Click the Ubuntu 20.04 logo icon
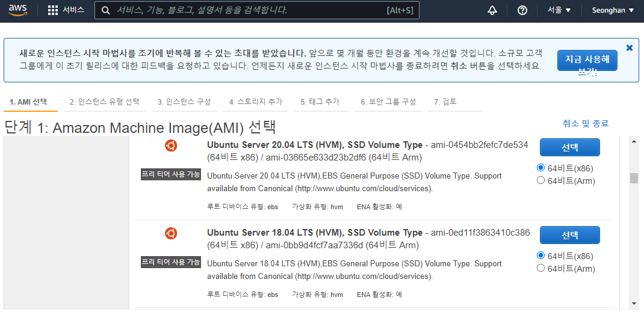644x312 pixels. coord(171,145)
